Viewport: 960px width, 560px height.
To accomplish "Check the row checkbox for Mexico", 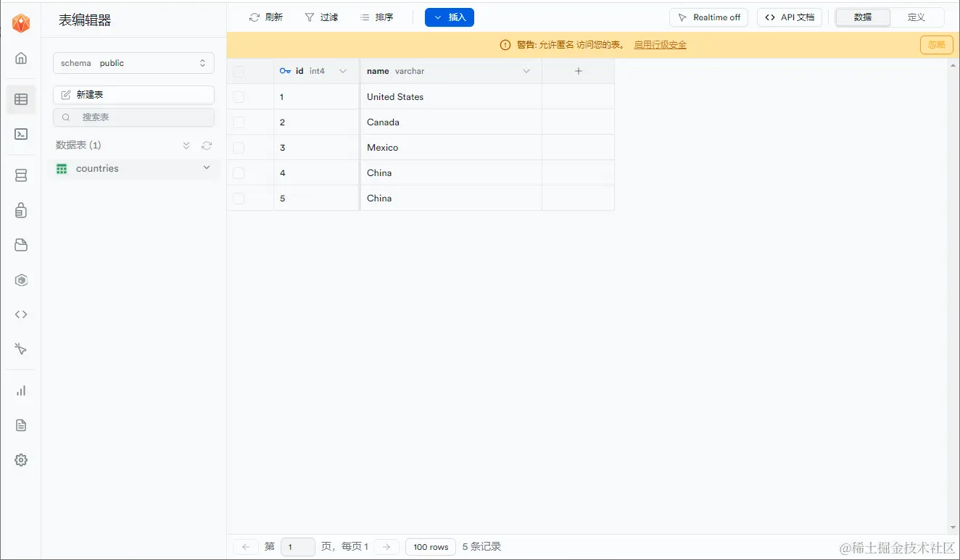I will pos(239,147).
